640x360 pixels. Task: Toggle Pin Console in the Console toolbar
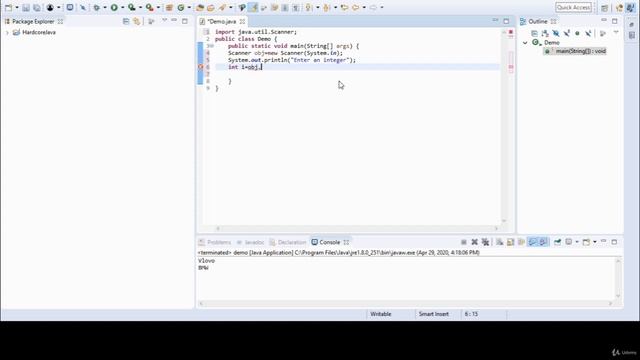pyautogui.click(x=558, y=242)
